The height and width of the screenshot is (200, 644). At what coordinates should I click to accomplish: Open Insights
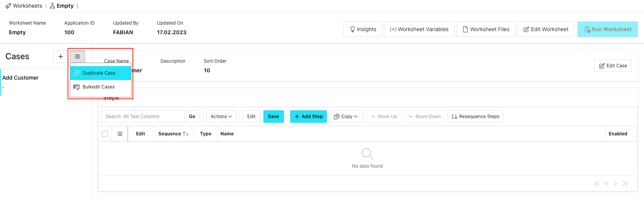point(363,29)
